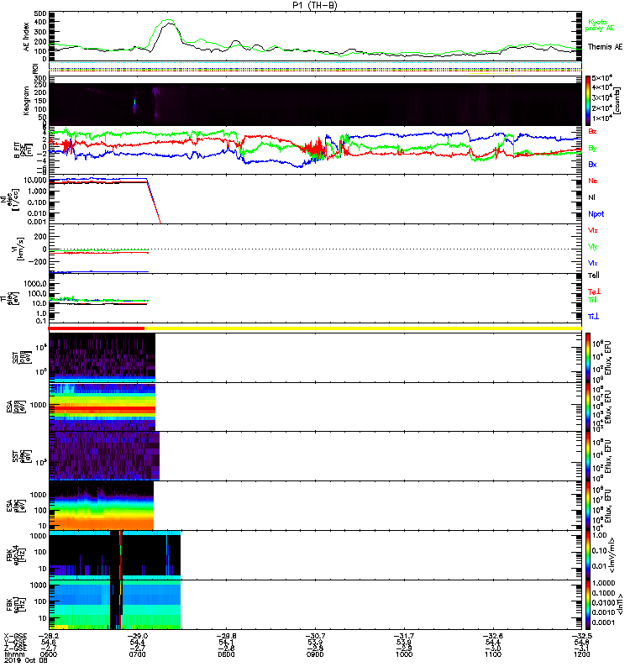The image size is (630, 672).
Task: Click the 'Themis AE' legend label
Action: [605, 46]
